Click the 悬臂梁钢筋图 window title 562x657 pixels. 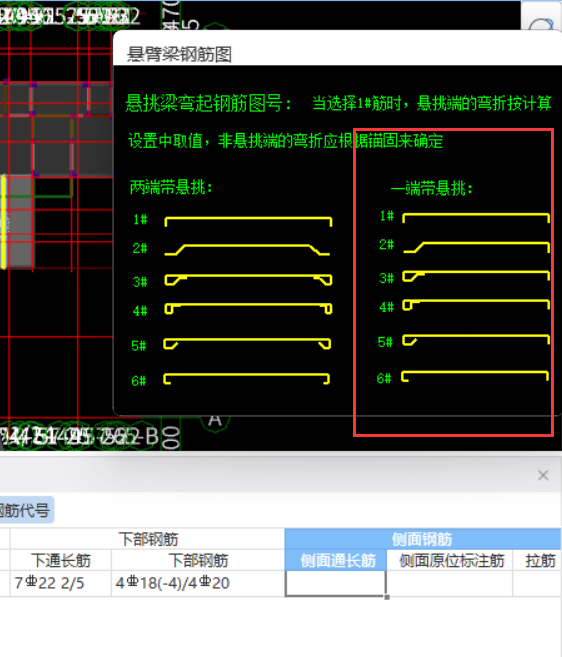coord(179,54)
